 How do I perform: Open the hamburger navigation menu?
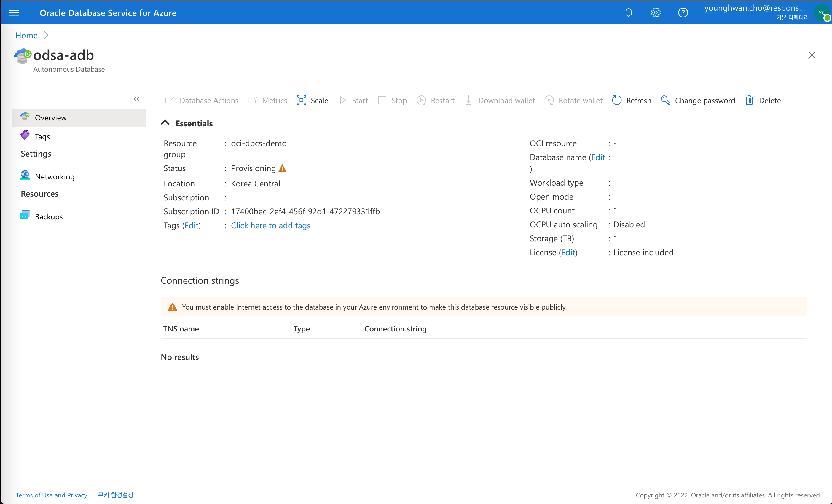(14, 13)
